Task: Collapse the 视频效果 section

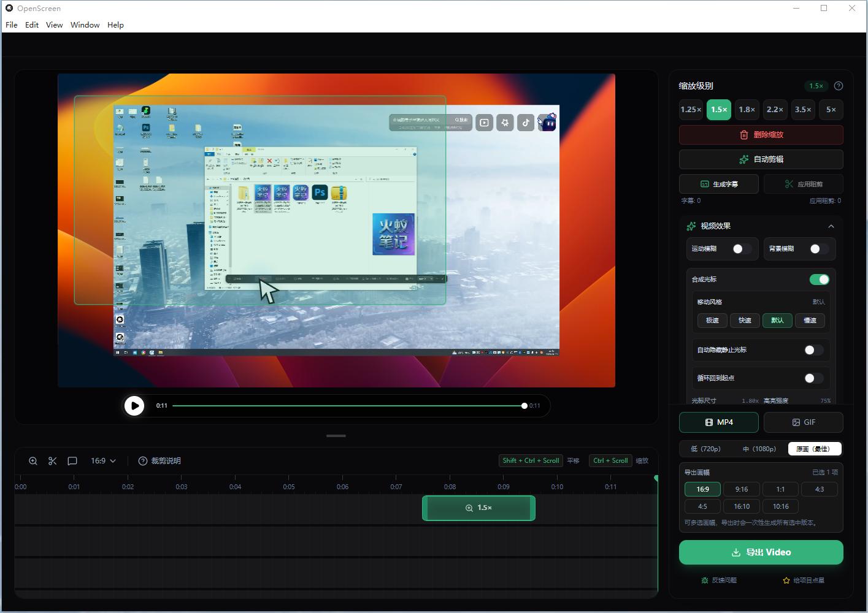Action: (831, 226)
